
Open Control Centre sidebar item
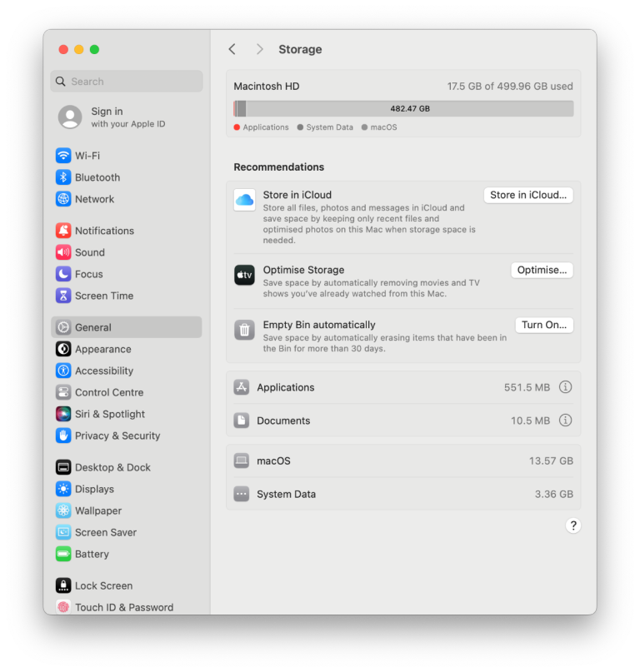point(108,392)
